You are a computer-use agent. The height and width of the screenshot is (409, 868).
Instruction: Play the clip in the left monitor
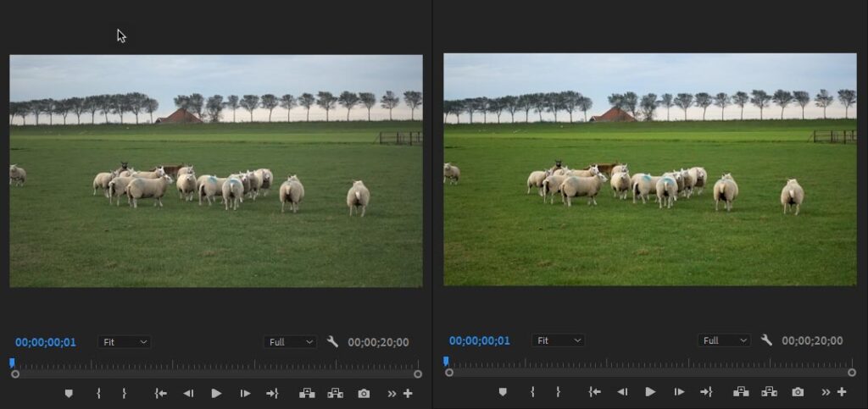click(x=216, y=393)
